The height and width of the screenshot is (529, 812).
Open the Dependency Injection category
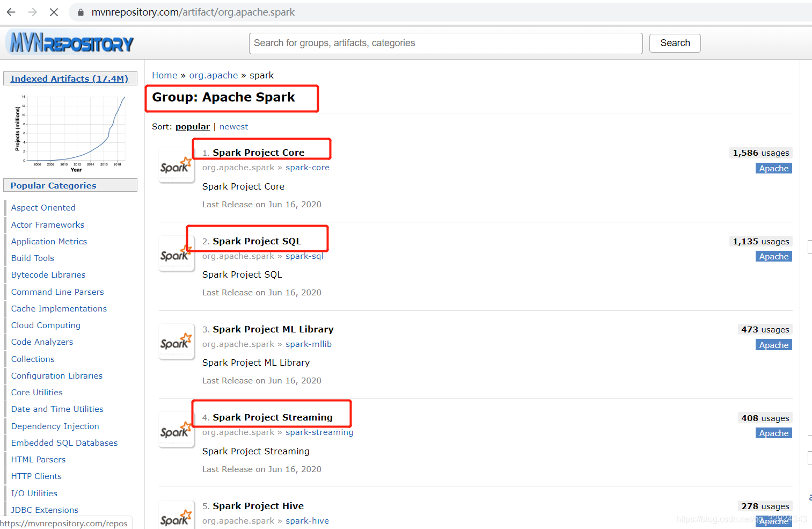(x=55, y=426)
